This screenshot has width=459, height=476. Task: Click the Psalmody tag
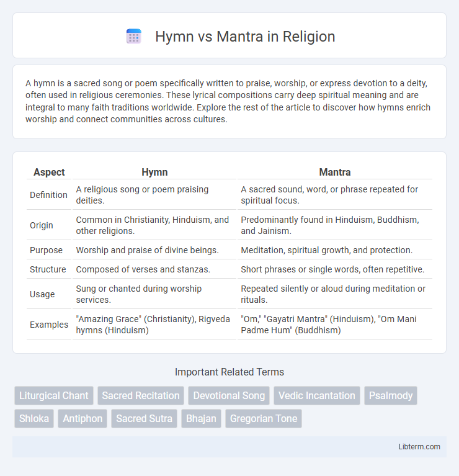(390, 395)
